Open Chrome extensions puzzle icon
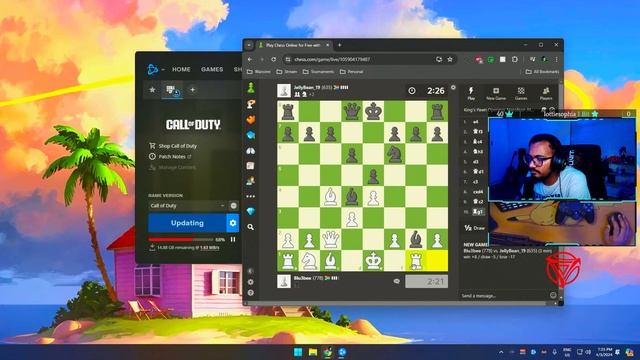 [x=515, y=59]
